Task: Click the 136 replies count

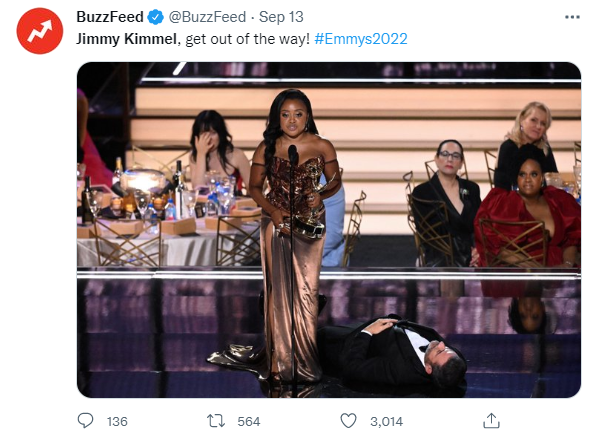Action: pyautogui.click(x=117, y=421)
